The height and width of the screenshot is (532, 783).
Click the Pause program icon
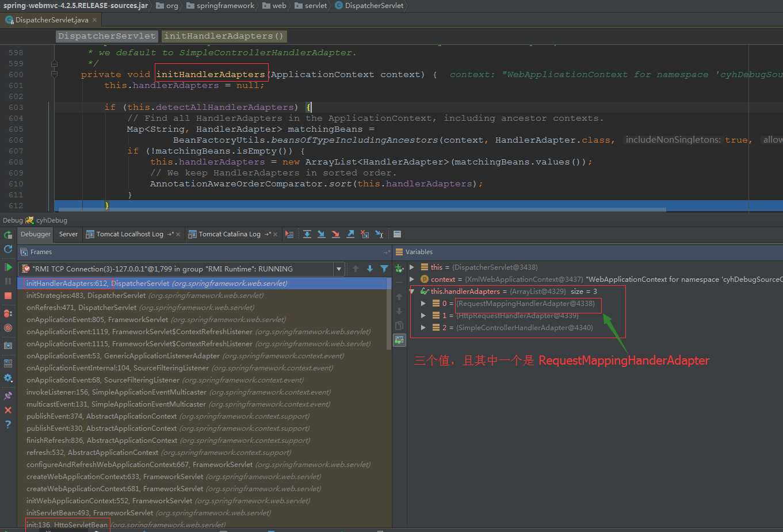[8, 281]
